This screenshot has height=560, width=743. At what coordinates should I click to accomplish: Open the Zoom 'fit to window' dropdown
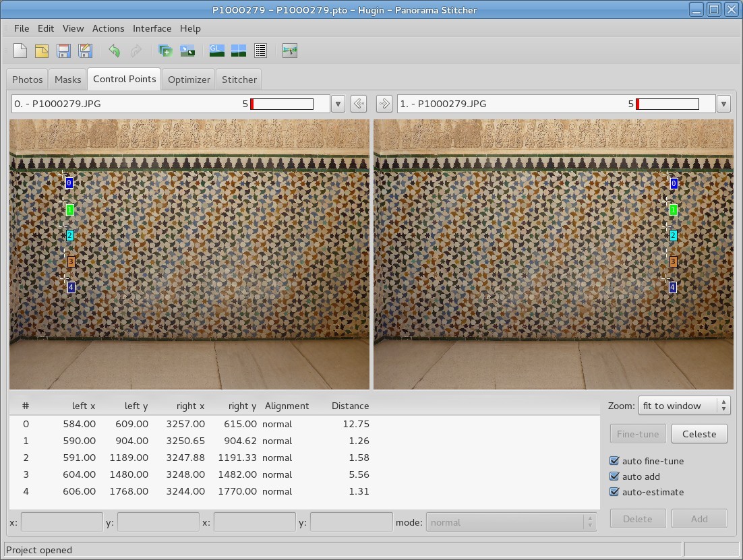[x=684, y=406]
